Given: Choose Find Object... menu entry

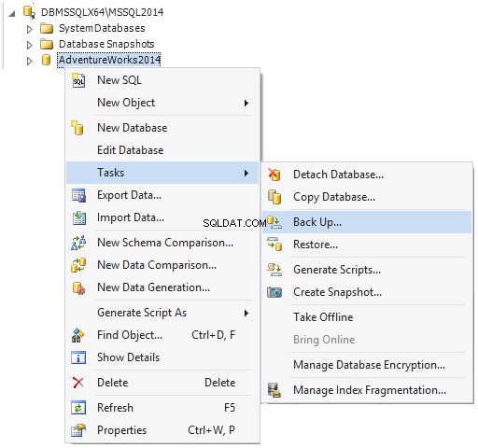Looking at the screenshot, I should point(162,335).
